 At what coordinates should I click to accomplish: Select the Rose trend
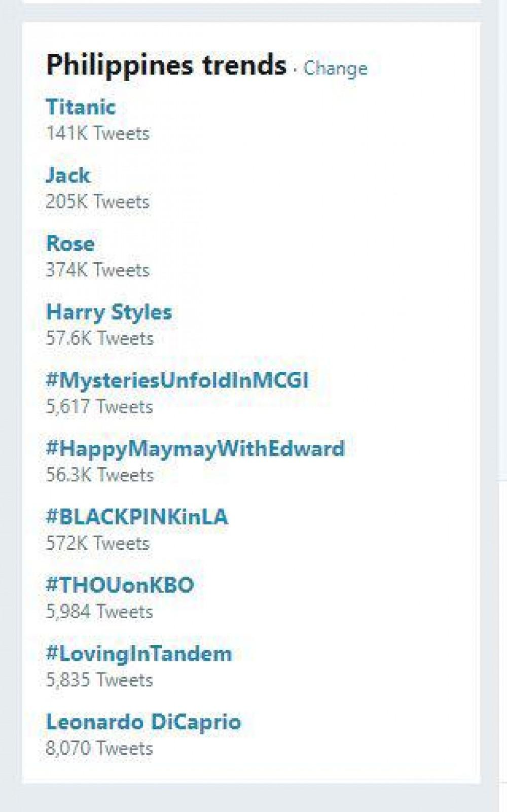click(70, 244)
